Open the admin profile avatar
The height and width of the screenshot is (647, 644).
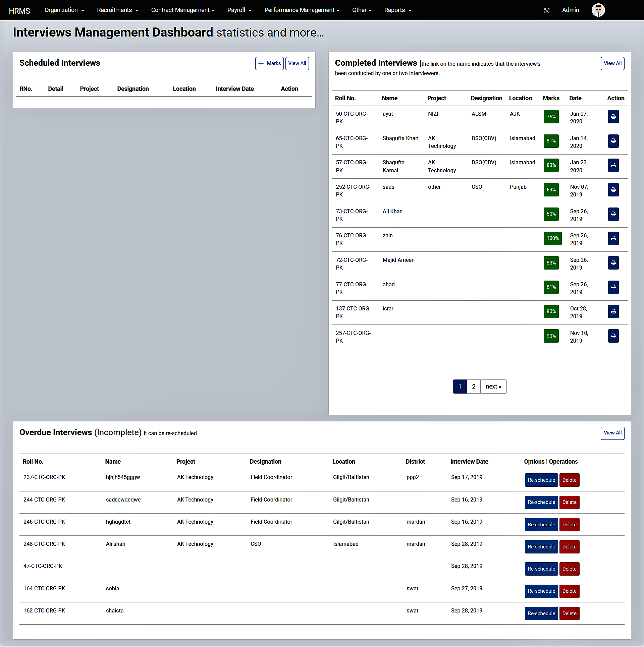598,10
